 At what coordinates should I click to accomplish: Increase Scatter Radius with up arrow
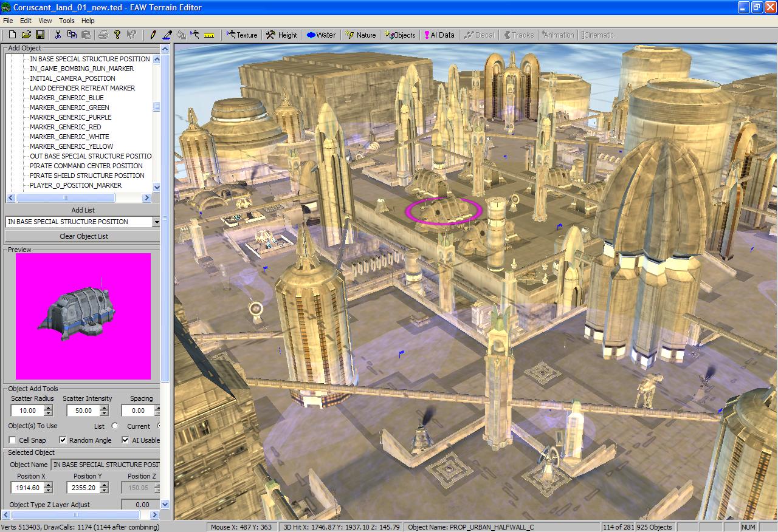(49, 408)
